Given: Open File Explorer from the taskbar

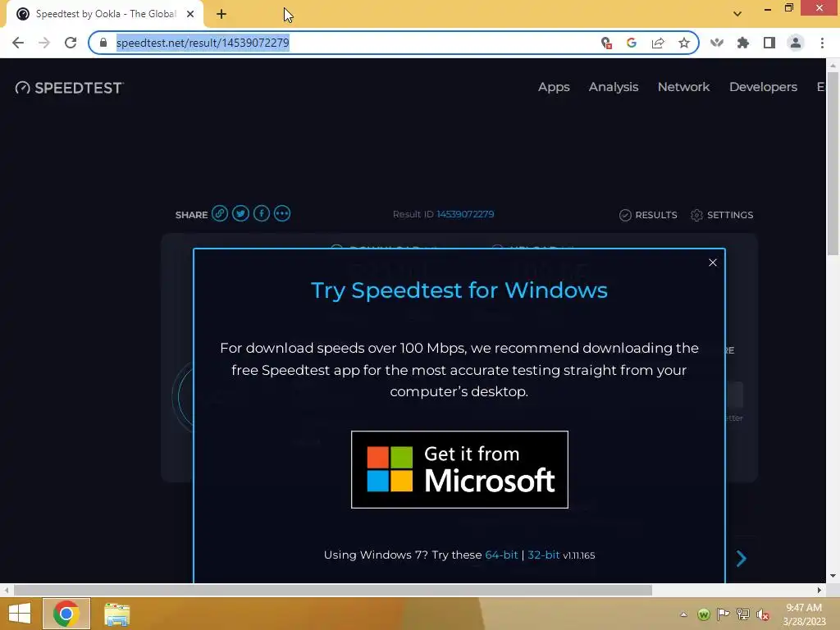Looking at the screenshot, I should point(116,614).
